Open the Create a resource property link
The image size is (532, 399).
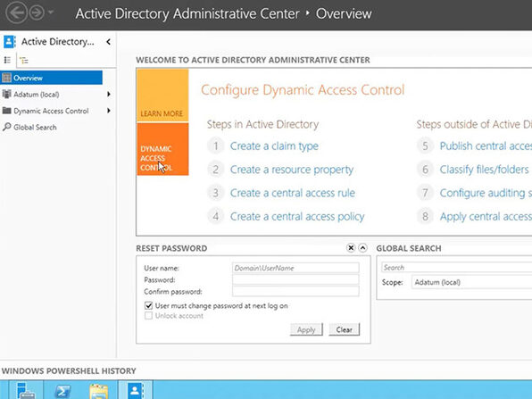pyautogui.click(x=292, y=170)
